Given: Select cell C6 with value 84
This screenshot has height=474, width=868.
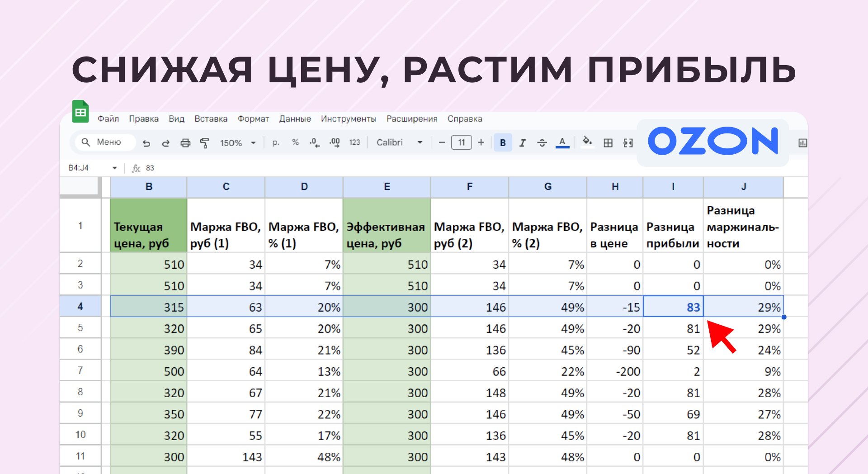Looking at the screenshot, I should coord(226,350).
